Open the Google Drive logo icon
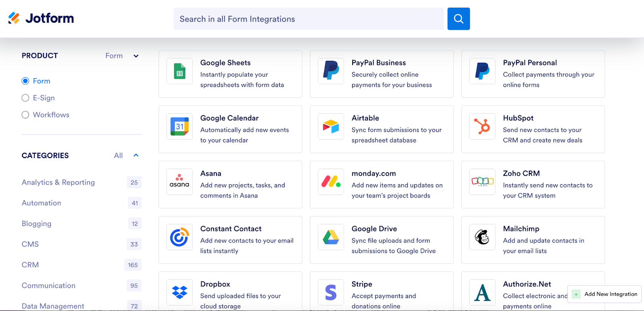Viewport: 644px width, 311px height. click(331, 237)
